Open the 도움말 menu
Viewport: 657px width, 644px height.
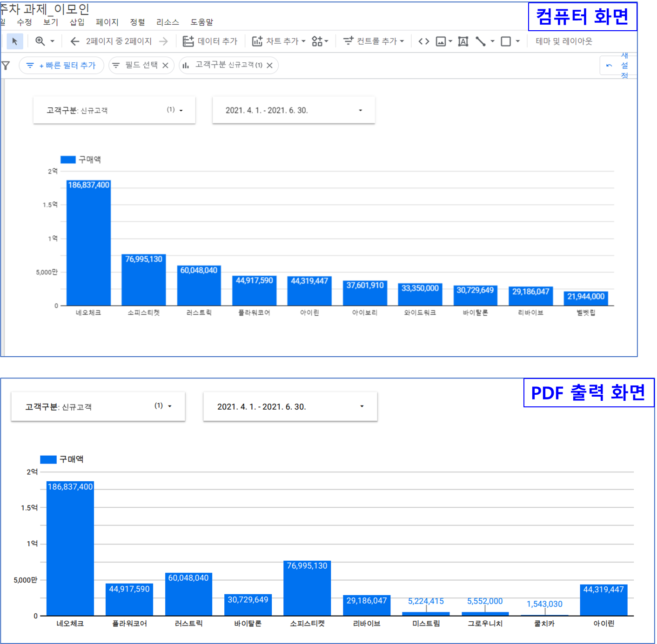[201, 22]
